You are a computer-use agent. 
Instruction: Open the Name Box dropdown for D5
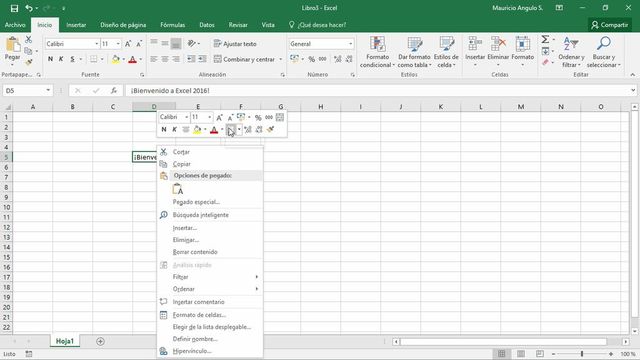click(48, 90)
